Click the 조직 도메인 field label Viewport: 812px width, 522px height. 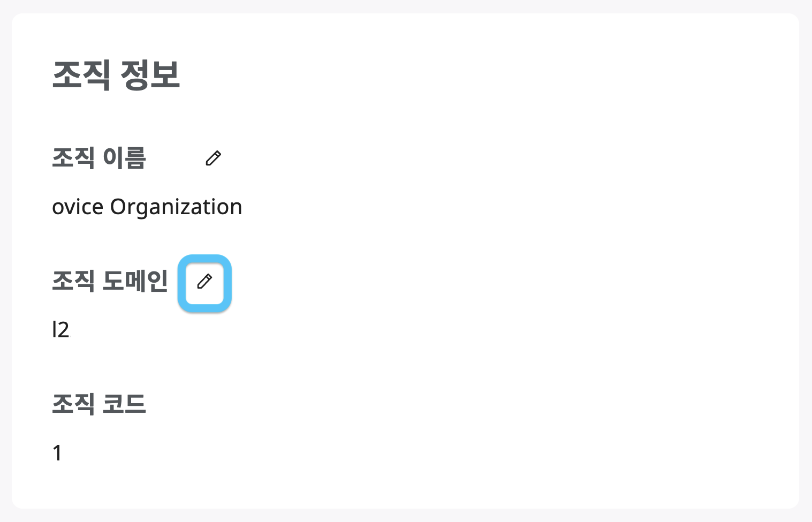click(x=110, y=281)
